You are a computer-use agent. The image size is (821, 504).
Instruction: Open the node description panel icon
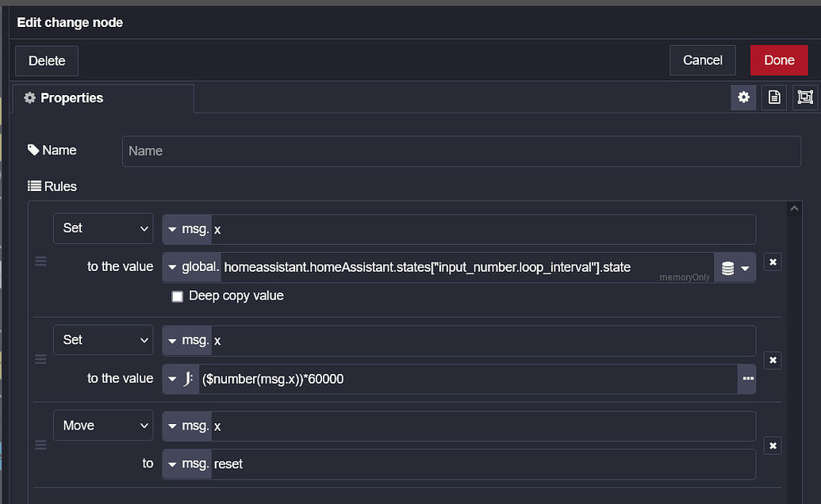tap(773, 97)
